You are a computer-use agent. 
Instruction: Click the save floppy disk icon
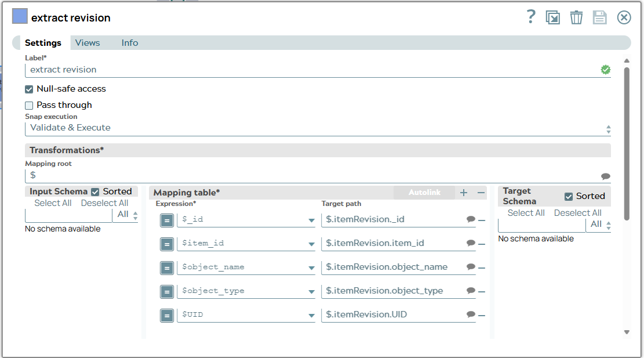coord(599,17)
